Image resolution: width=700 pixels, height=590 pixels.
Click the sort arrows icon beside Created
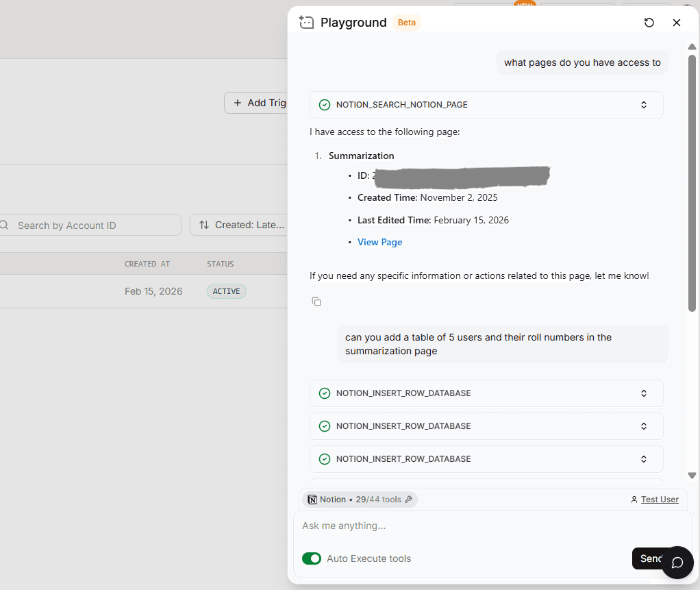point(204,225)
